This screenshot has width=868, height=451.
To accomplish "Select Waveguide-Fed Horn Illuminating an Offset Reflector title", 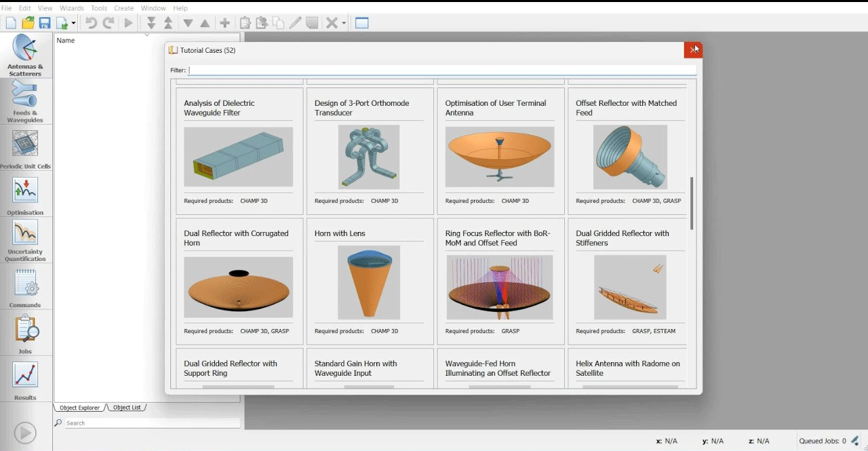I will pyautogui.click(x=498, y=368).
